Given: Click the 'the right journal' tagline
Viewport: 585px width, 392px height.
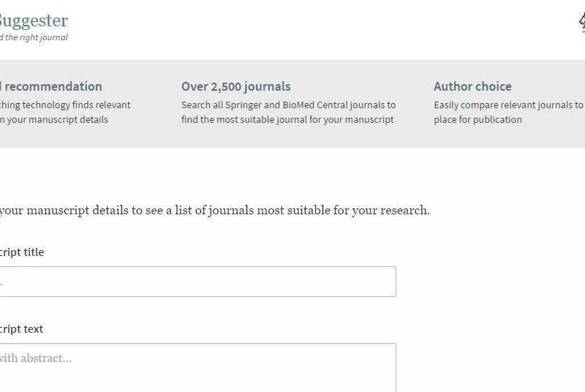Looking at the screenshot, I should pos(35,37).
